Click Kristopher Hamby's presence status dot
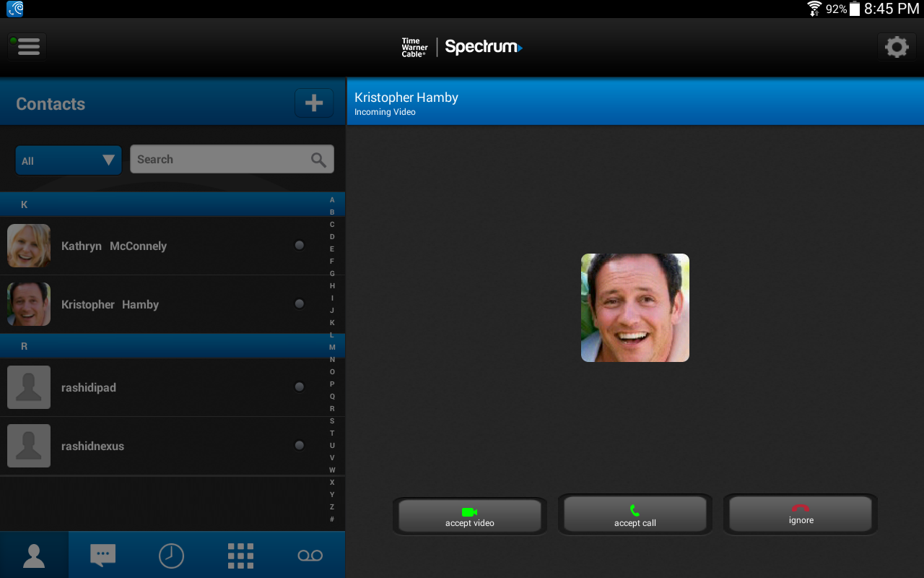924x578 pixels. tap(300, 304)
